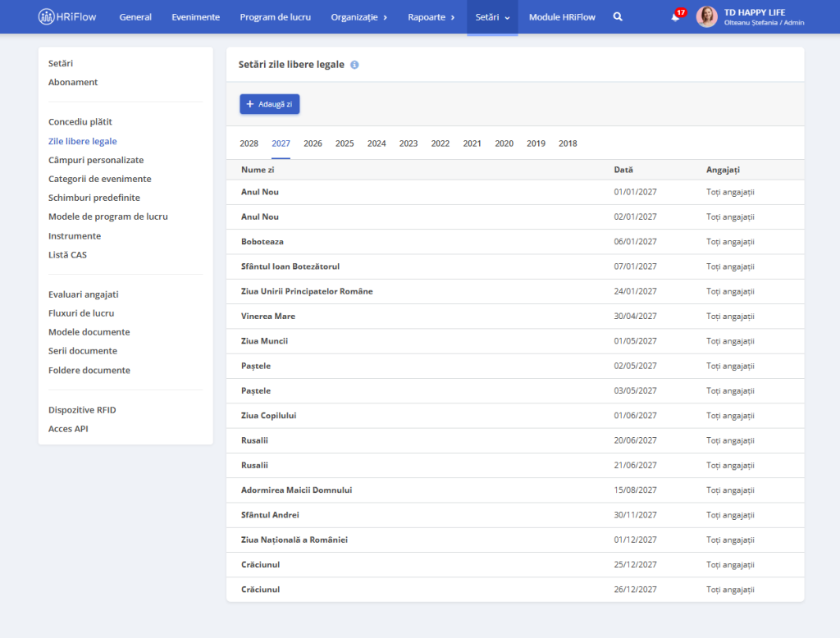Screen dimensions: 840x638
Task: Click the Angajați column header
Action: (723, 170)
